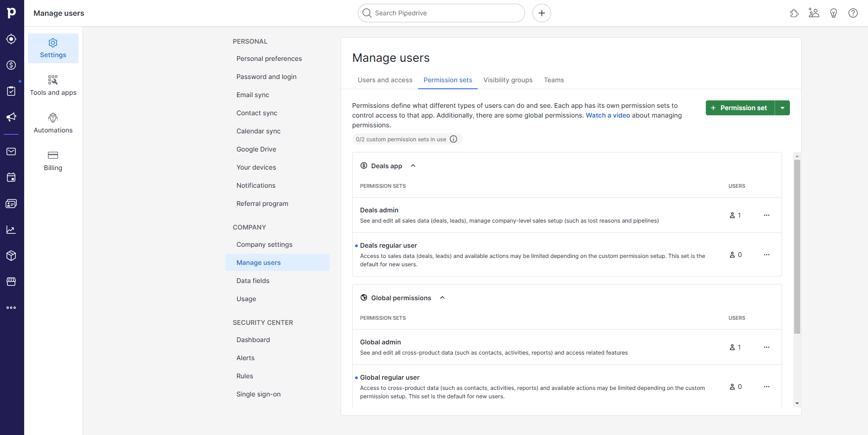Collapse the Global permissions section
The image size is (868, 435).
point(442,298)
